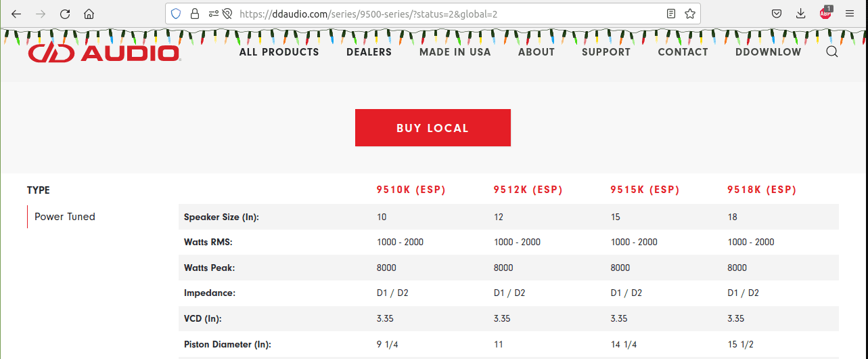The image size is (868, 359).
Task: Click the 9515K Watts Peak value 8000
Action: tap(620, 268)
